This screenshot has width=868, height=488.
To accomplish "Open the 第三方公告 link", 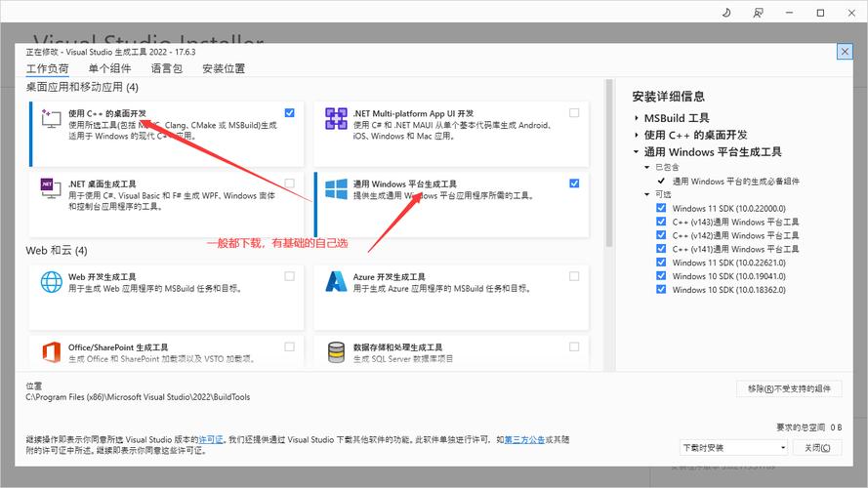I will click(524, 440).
